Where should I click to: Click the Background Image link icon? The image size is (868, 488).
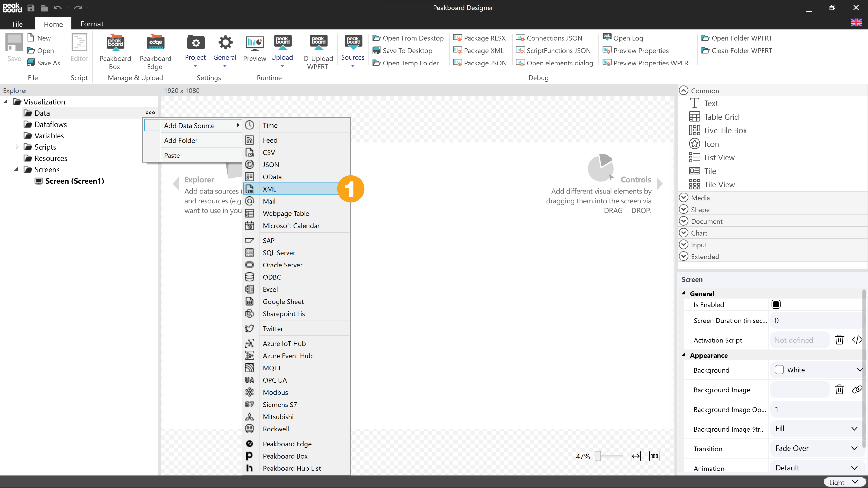click(857, 390)
